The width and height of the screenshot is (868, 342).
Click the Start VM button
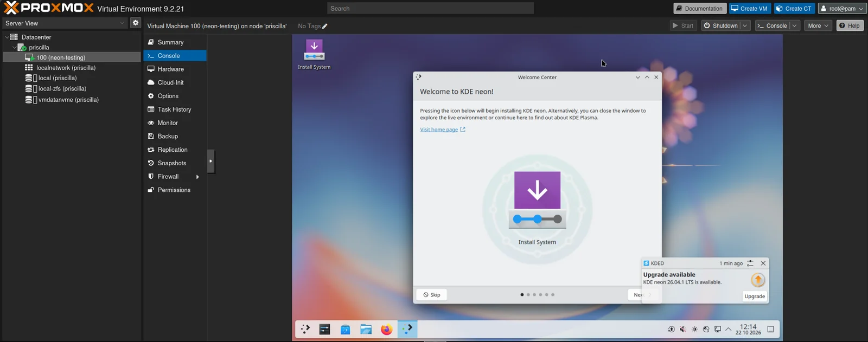pos(683,26)
